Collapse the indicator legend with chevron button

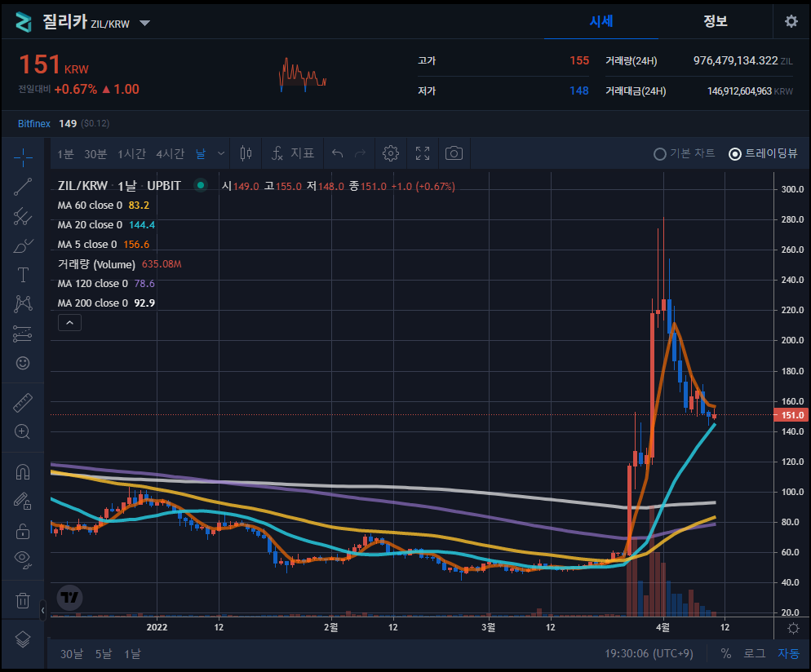(70, 323)
